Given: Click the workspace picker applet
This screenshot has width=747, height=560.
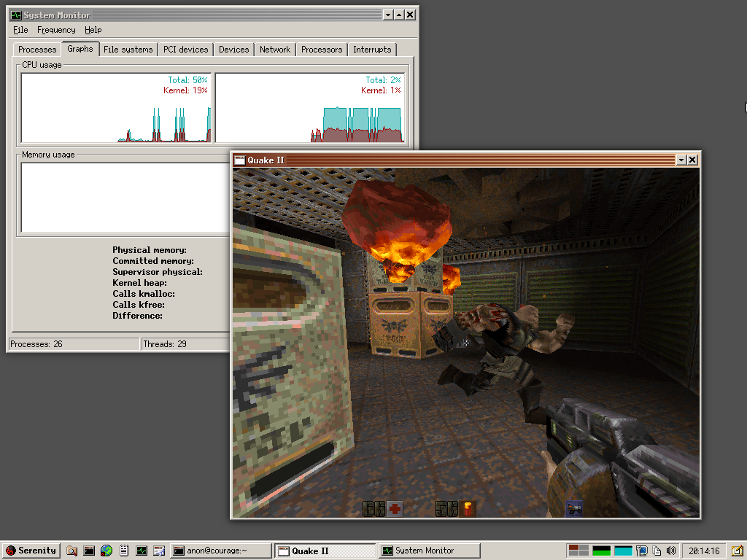Looking at the screenshot, I should [x=578, y=551].
